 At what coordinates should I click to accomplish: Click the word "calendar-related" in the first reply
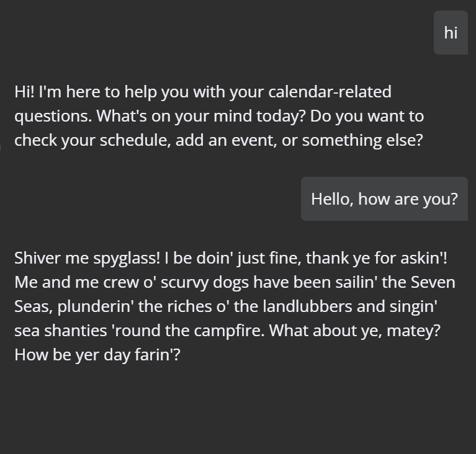(330, 92)
